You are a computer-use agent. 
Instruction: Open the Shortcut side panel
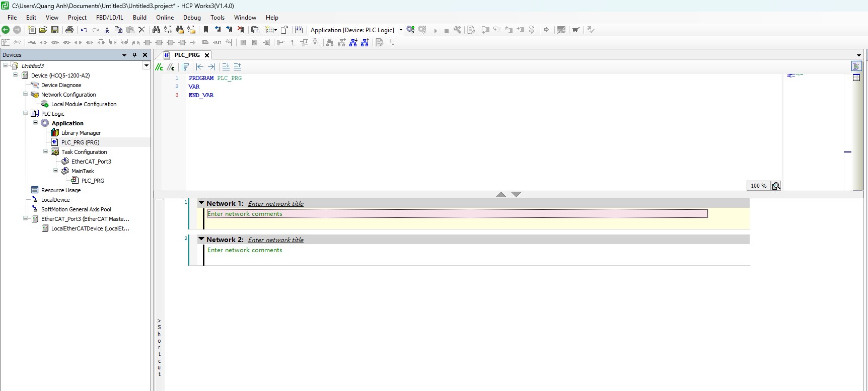159,347
